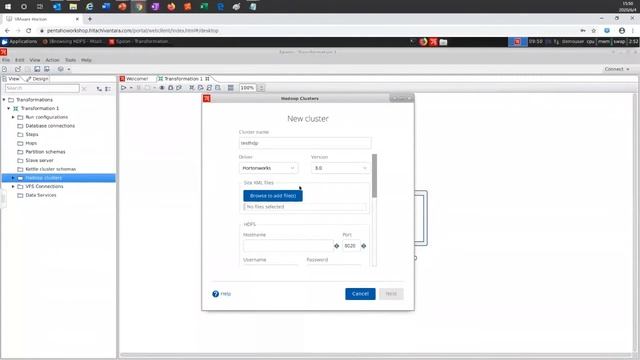
Task: Open the Edit menu
Action: pyautogui.click(x=20, y=60)
